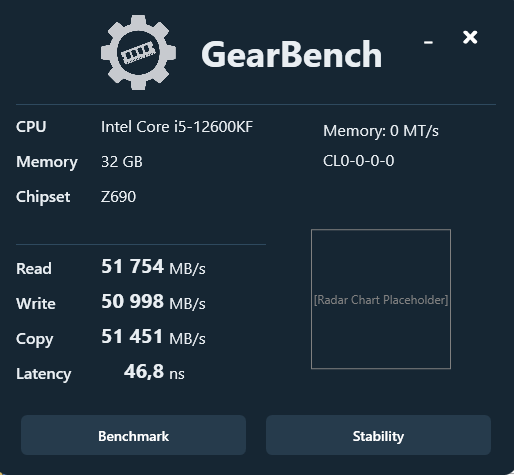Click the 32 GB memory value

[122, 162]
